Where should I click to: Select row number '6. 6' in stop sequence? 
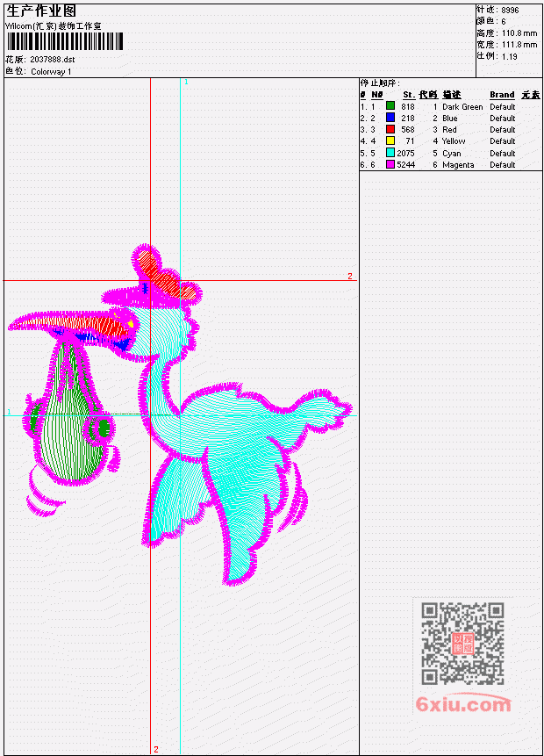coord(368,165)
